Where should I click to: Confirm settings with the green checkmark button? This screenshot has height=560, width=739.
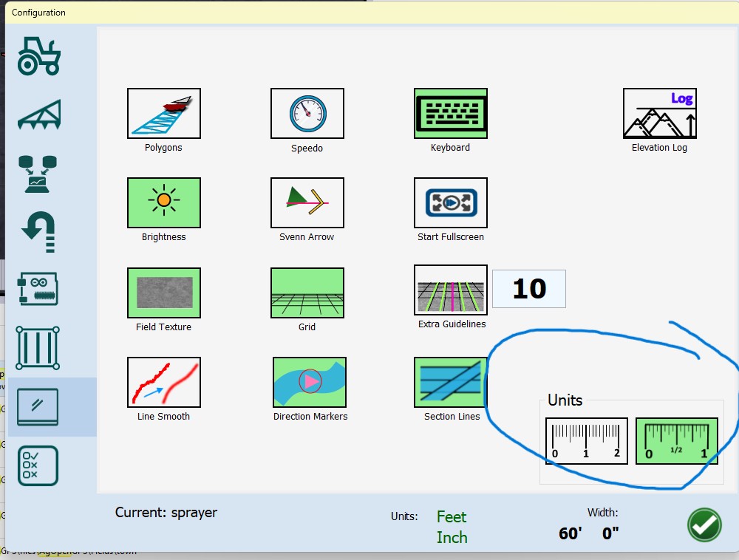point(704,525)
